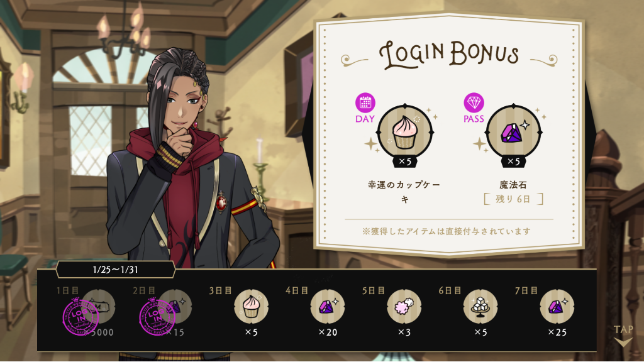Tap the day 3 cupcake reward icon
This screenshot has height=362, width=644.
point(252,307)
